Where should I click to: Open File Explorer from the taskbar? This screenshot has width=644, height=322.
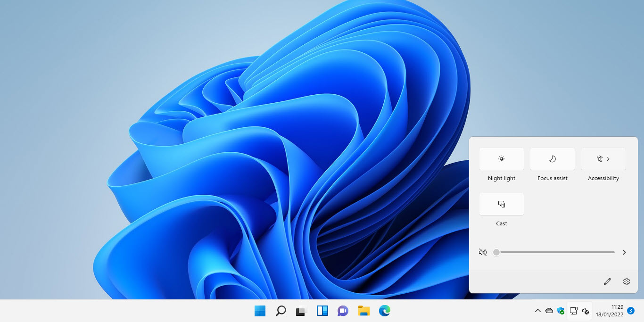tap(363, 311)
